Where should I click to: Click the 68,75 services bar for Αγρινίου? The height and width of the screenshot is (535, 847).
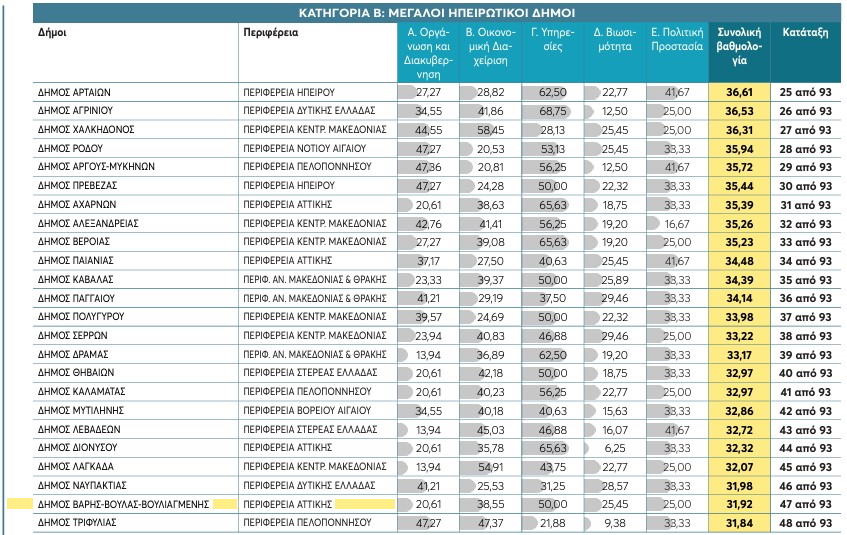(551, 111)
